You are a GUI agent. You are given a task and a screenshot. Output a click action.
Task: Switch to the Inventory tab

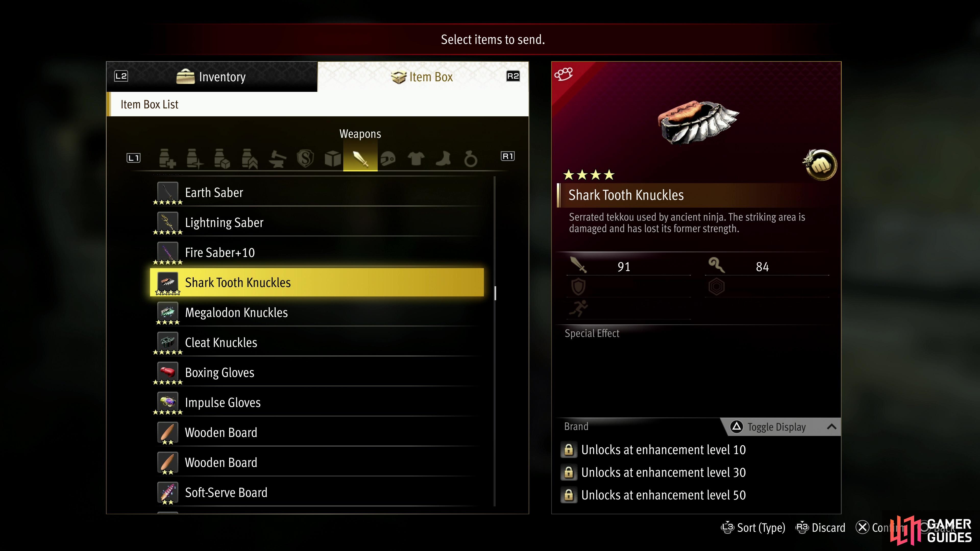[x=212, y=77]
